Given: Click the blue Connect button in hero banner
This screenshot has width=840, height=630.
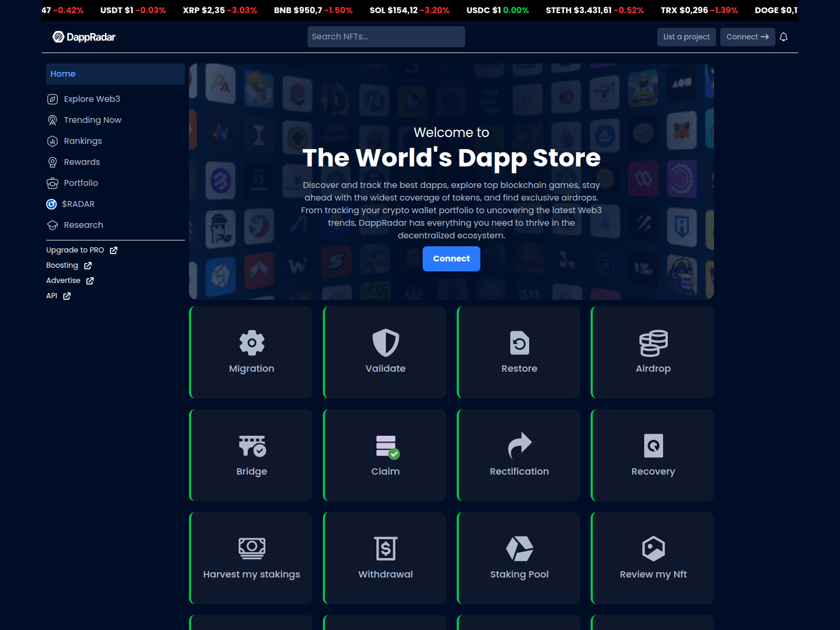Looking at the screenshot, I should coord(451,259).
